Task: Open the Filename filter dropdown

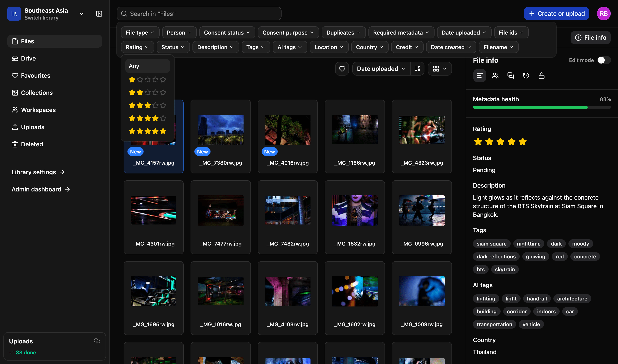Action: coord(498,47)
